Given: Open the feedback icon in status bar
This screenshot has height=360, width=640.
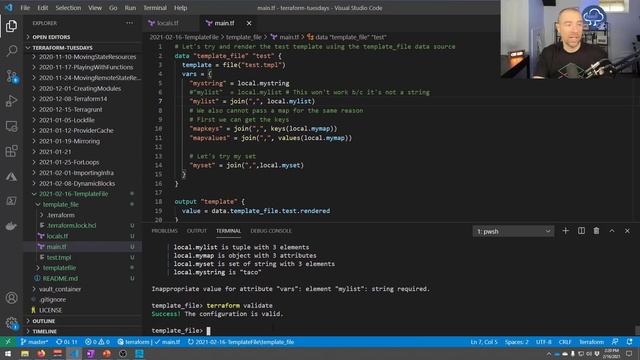Looking at the screenshot, I should tap(615, 342).
